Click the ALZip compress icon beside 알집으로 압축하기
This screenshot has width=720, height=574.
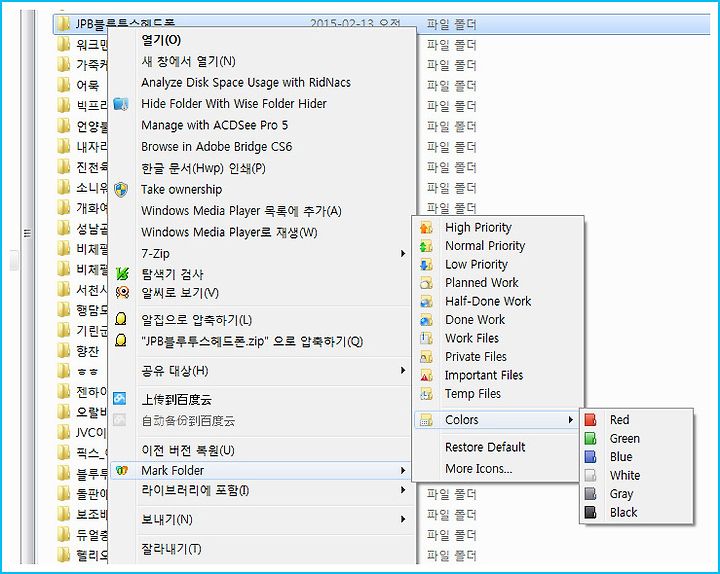click(x=121, y=319)
